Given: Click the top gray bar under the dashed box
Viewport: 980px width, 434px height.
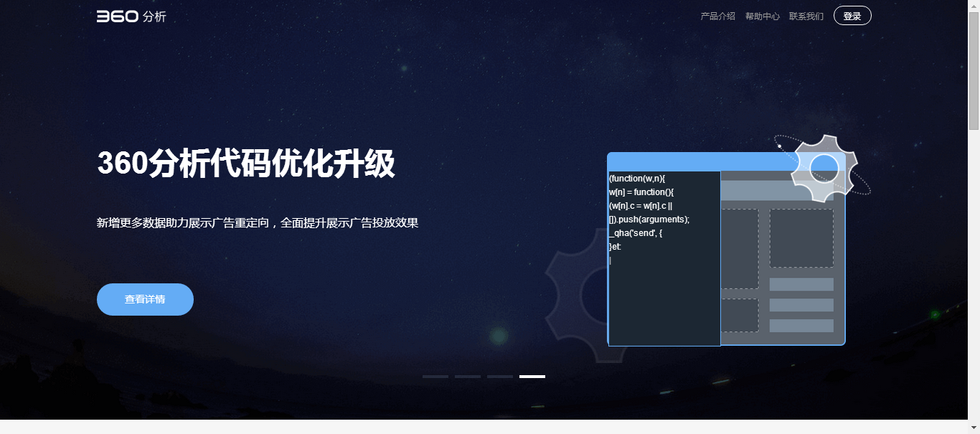Looking at the screenshot, I should [801, 284].
